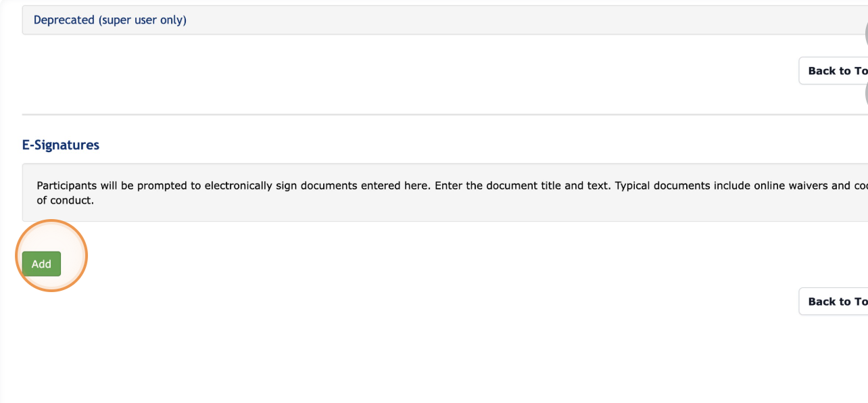Screen dimensions: 868x403
Task: Click the phrase "of conduct." in description
Action: 65,200
